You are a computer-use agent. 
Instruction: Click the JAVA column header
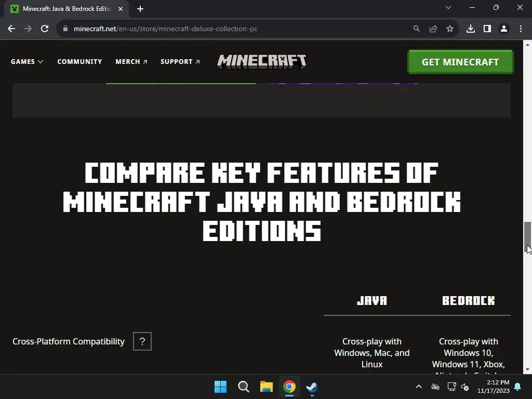click(372, 301)
